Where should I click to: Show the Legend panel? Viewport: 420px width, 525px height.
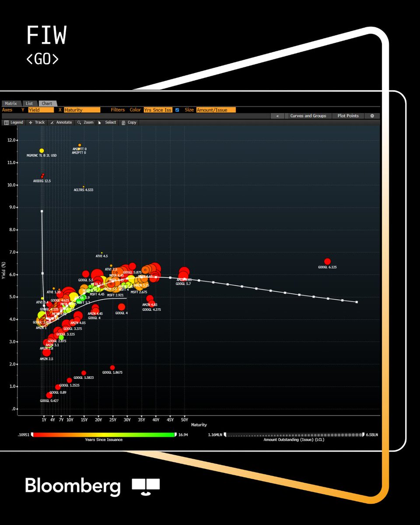(14, 122)
